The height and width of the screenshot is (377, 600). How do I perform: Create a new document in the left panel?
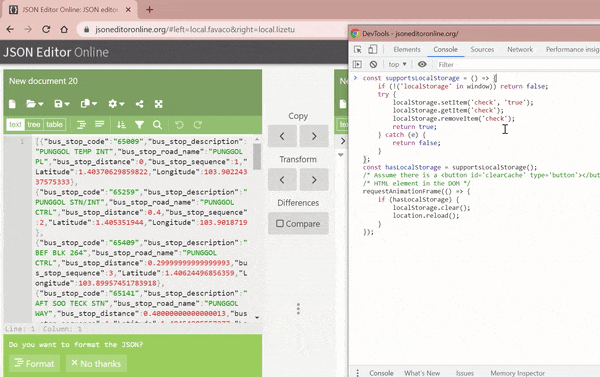click(x=12, y=104)
